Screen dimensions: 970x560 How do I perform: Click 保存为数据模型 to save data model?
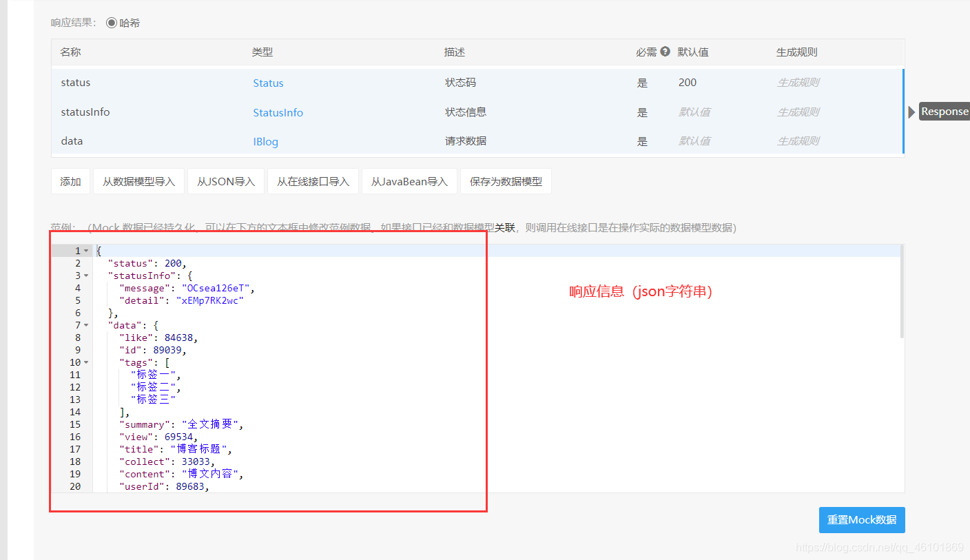tap(506, 180)
